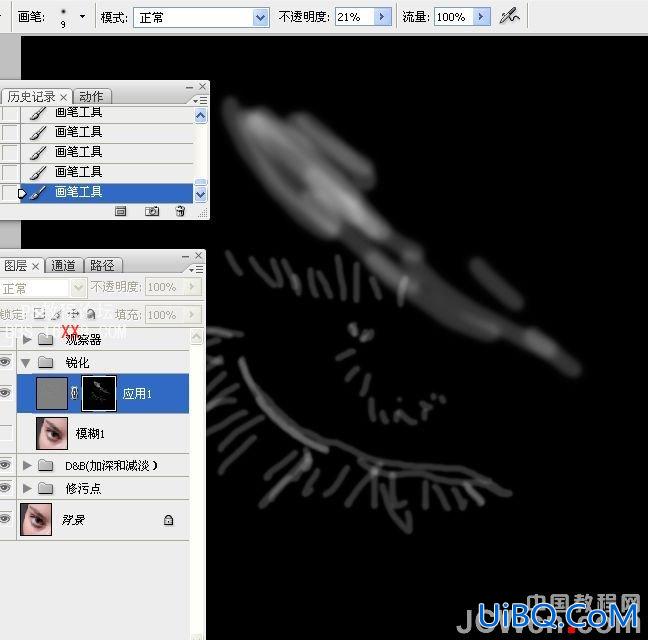Screen dimensions: 648x640
Task: Select the highlighted 画笔工具 history state
Action: pyautogui.click(x=106, y=193)
